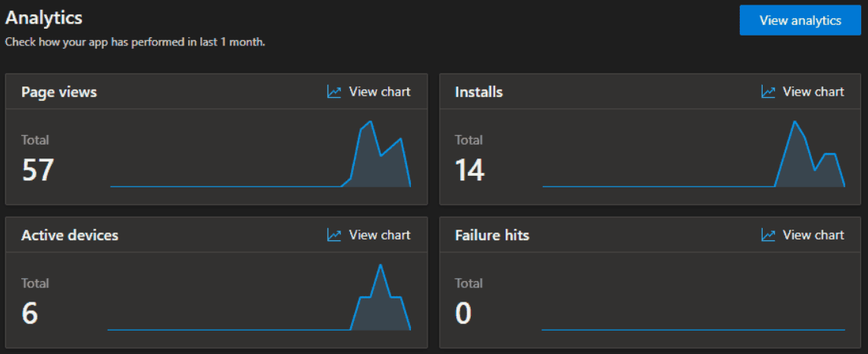Click the Installs sparkline graph
The height and width of the screenshot is (354, 868).
pyautogui.click(x=694, y=154)
